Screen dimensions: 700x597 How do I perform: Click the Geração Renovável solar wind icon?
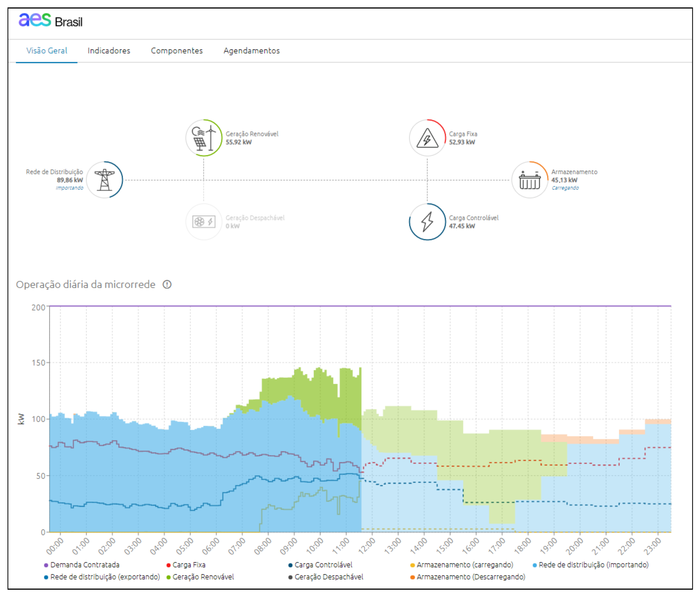(x=204, y=138)
